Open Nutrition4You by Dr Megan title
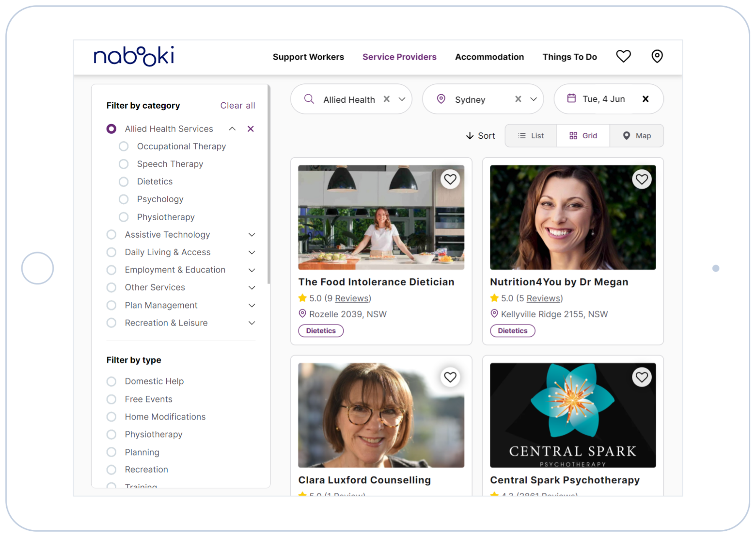Viewport: 756px width, 537px height. click(x=559, y=282)
